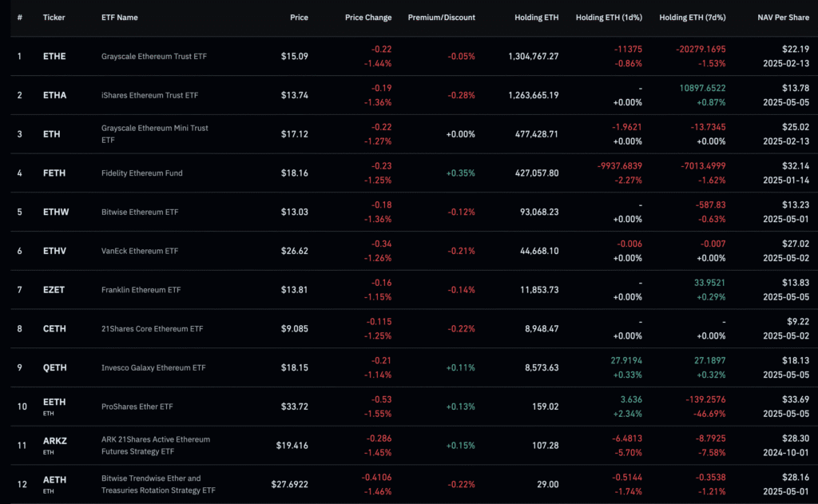Select the ETHV ticker
This screenshot has height=504, width=818.
[x=54, y=251]
